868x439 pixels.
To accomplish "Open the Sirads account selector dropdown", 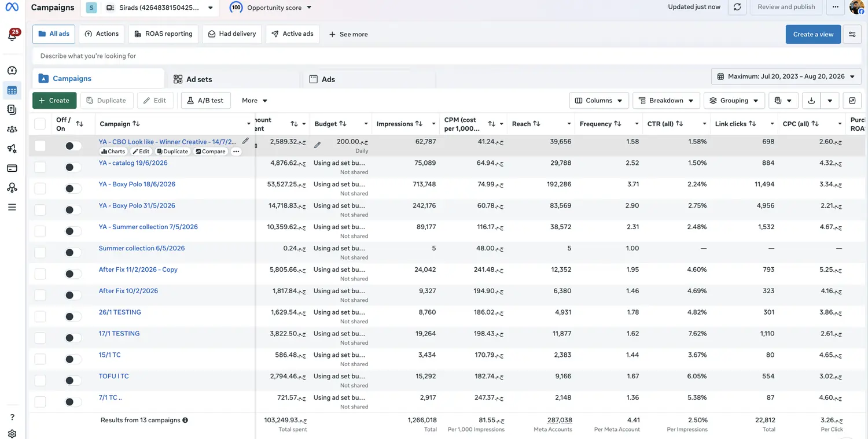I will coord(160,8).
